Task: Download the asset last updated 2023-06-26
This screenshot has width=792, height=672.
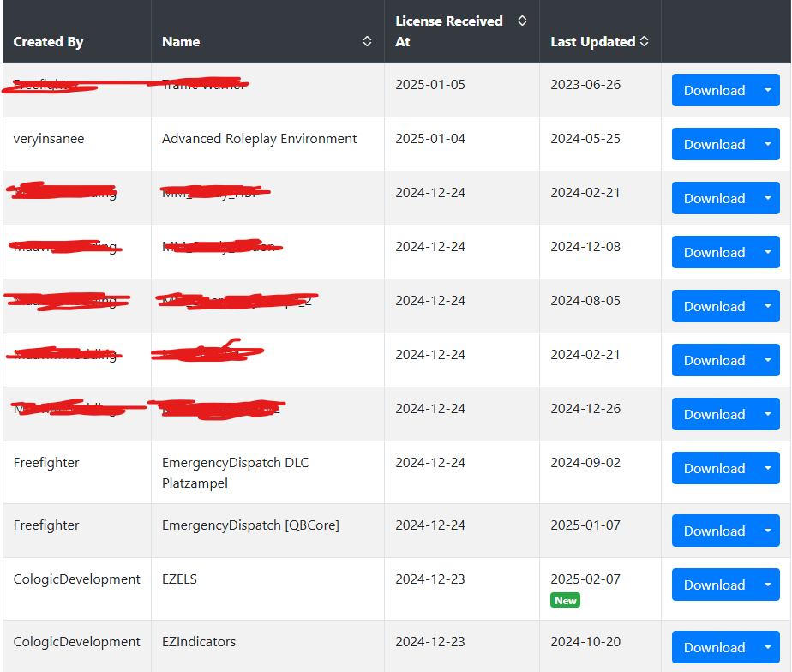Action: (714, 90)
